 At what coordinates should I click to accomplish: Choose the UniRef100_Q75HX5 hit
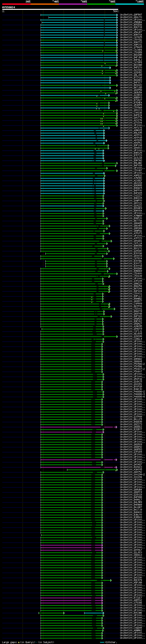(x=131, y=48)
